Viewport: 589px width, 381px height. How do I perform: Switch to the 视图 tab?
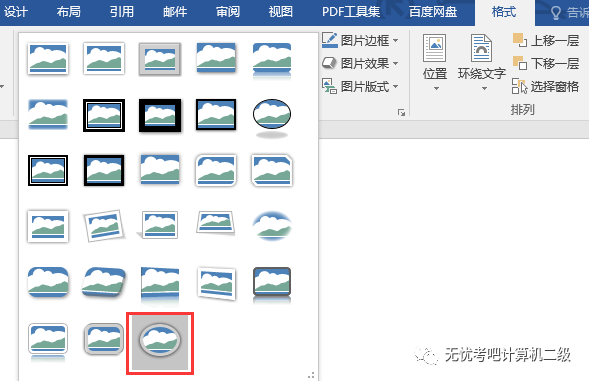281,12
